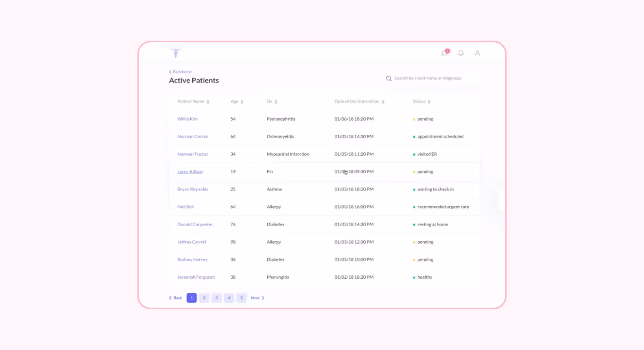
Task: Click status 'appointment scheduled'
Action: click(438, 136)
